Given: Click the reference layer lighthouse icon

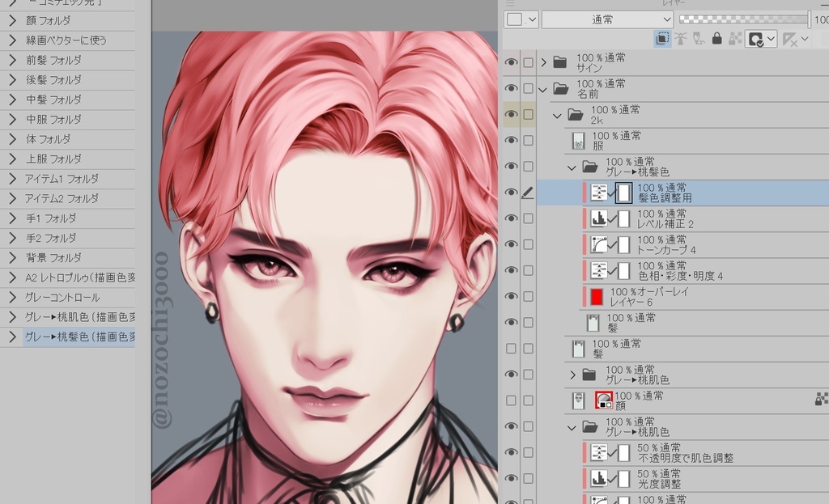Looking at the screenshot, I should 680,39.
